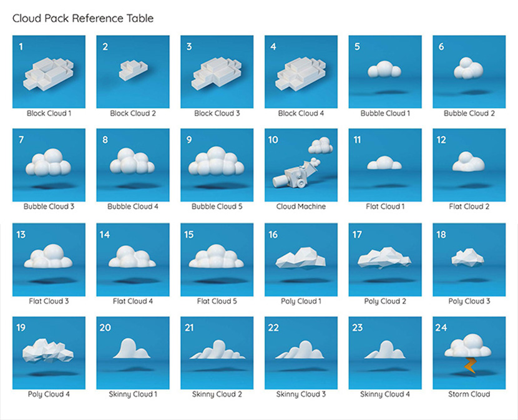Click the 'Cloud Pack Reference Table' title

(x=83, y=18)
